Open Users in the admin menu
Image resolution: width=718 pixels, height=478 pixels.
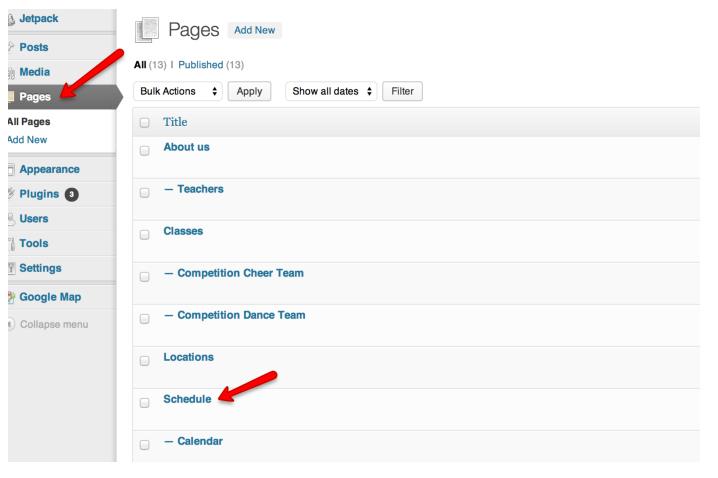coord(34,219)
